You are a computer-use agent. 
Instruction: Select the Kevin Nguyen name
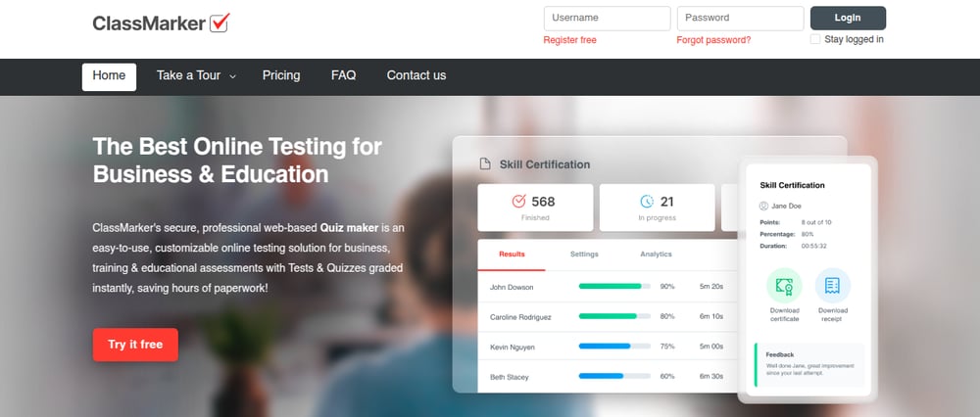[513, 347]
